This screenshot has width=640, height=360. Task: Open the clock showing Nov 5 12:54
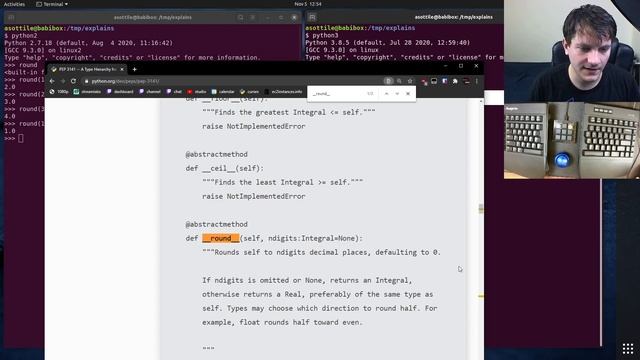point(308,4)
